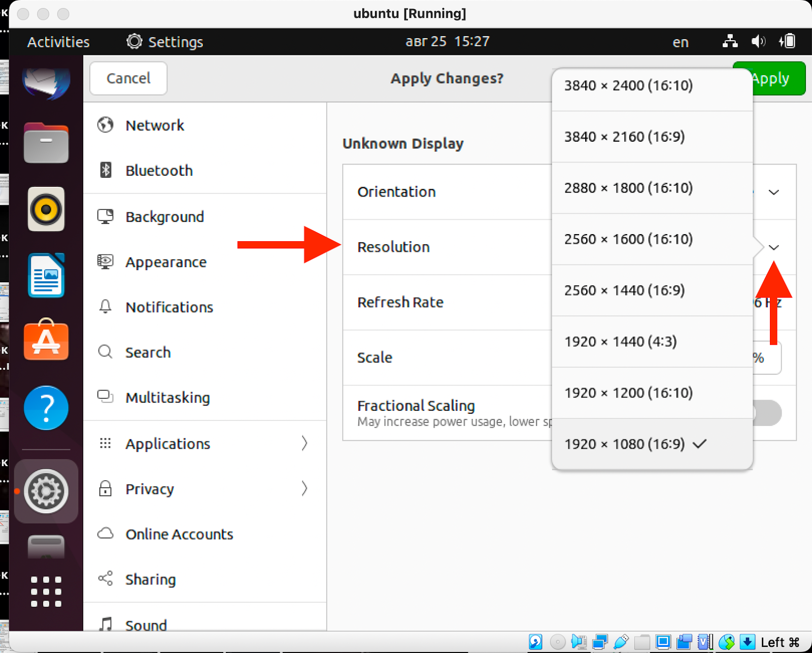Screen dimensions: 812x653
Task: Open the Appearance settings panel
Action: pos(165,262)
